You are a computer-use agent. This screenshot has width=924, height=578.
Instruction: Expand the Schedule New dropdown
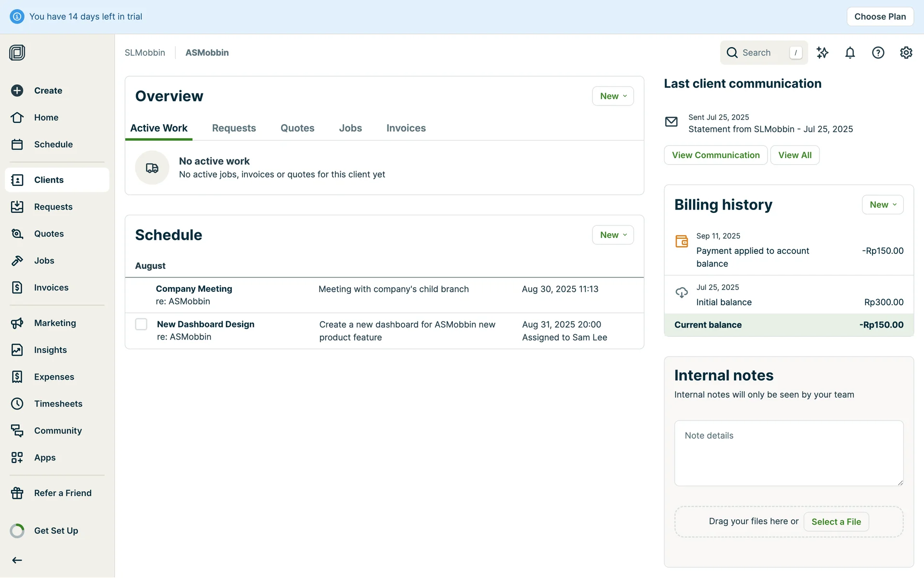(x=613, y=235)
